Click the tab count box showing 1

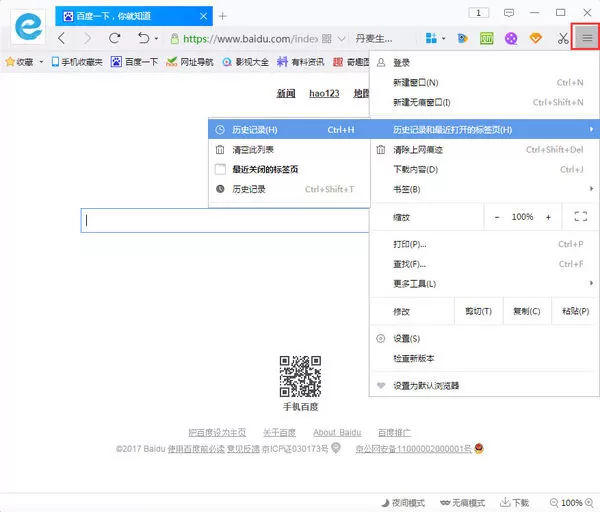(x=478, y=13)
